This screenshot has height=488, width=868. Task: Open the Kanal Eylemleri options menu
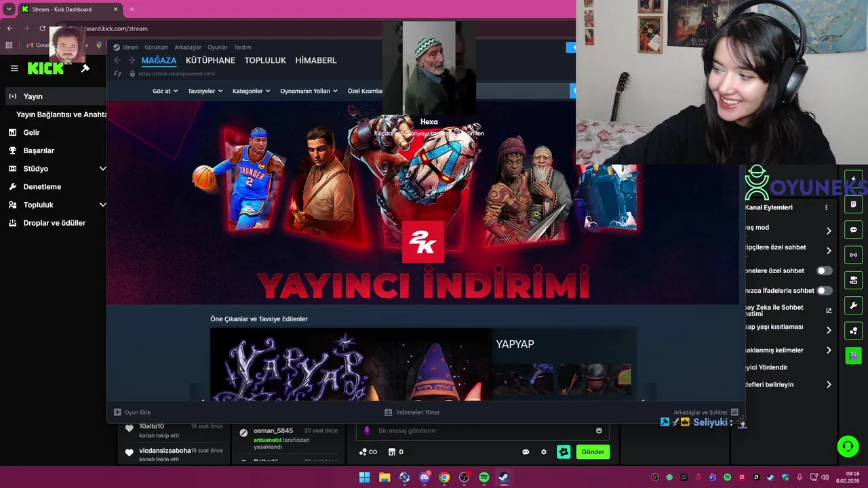click(x=826, y=207)
